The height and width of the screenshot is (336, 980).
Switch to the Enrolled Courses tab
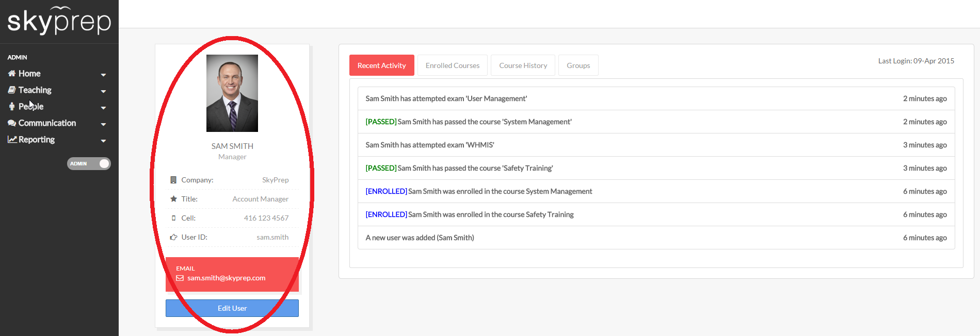[452, 65]
